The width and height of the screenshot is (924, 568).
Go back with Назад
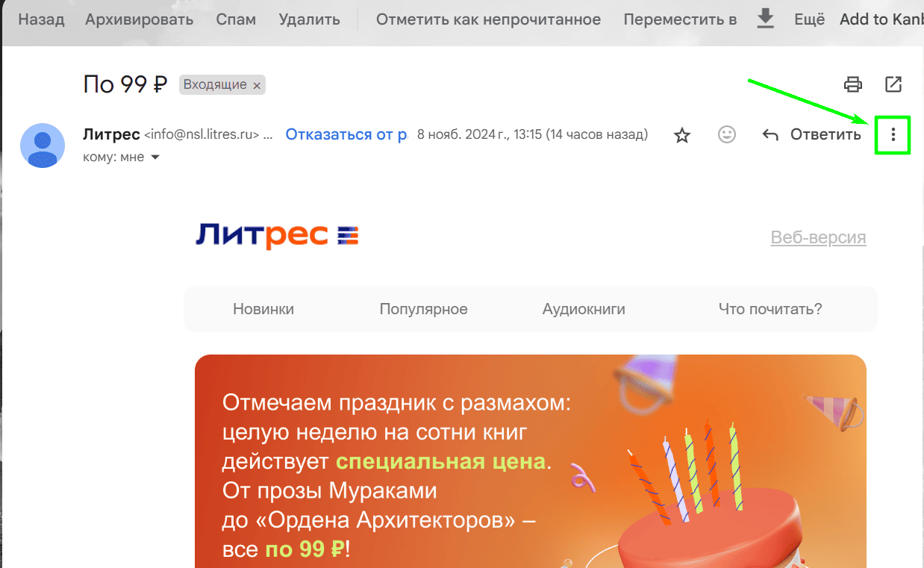point(41,19)
